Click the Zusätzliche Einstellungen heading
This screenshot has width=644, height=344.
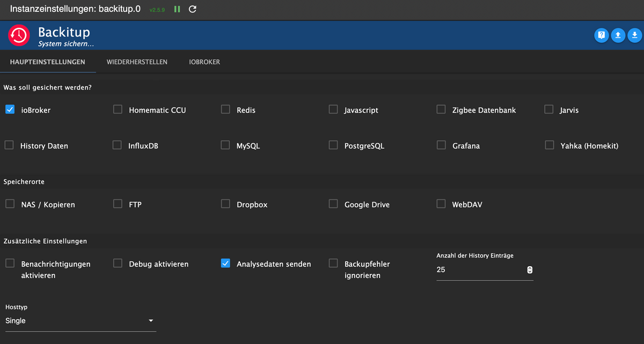pos(45,241)
